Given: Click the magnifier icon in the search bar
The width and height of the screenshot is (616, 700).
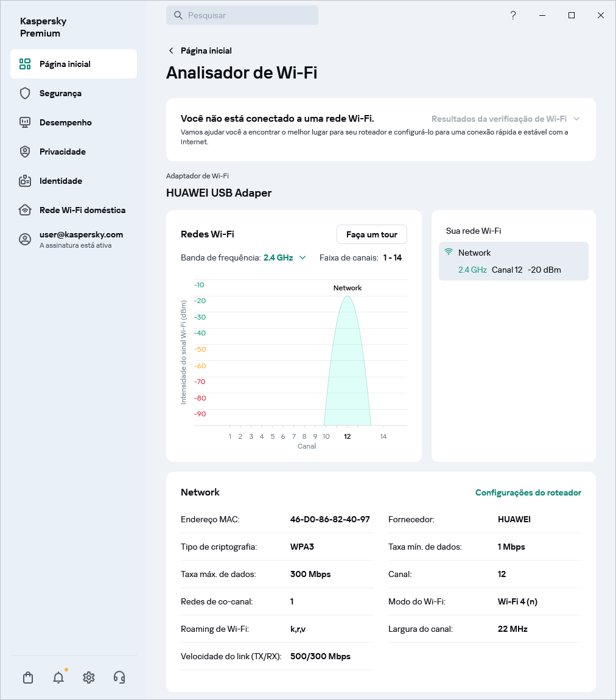Looking at the screenshot, I should pyautogui.click(x=177, y=15).
